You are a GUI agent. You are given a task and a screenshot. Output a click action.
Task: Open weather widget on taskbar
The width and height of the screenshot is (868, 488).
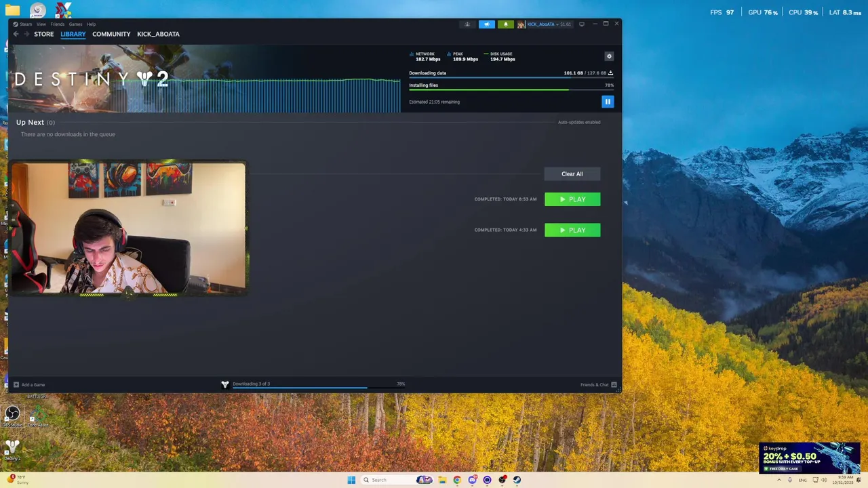(16, 480)
